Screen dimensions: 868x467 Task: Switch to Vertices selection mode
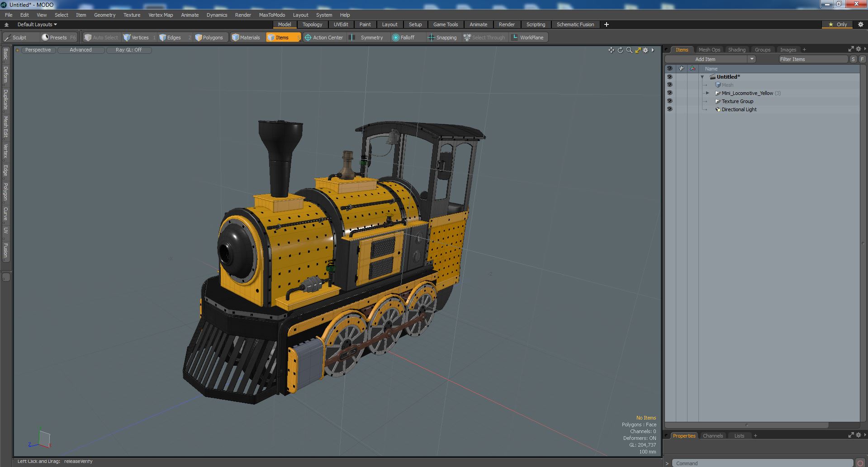point(139,38)
